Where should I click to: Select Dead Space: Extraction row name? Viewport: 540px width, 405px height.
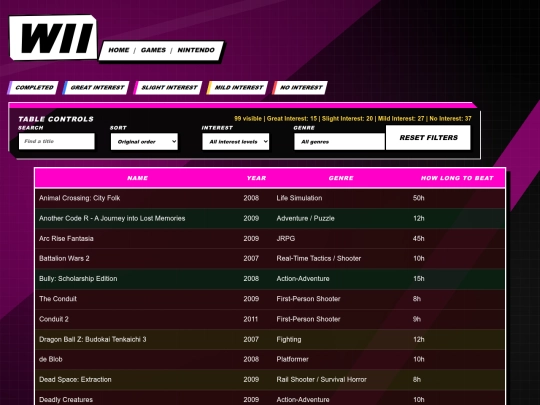(75, 380)
